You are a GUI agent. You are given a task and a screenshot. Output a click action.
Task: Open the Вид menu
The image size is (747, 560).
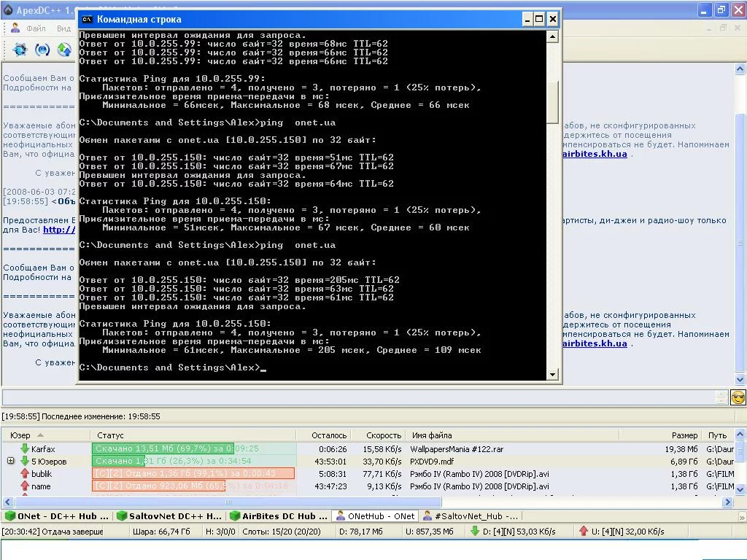[64, 28]
